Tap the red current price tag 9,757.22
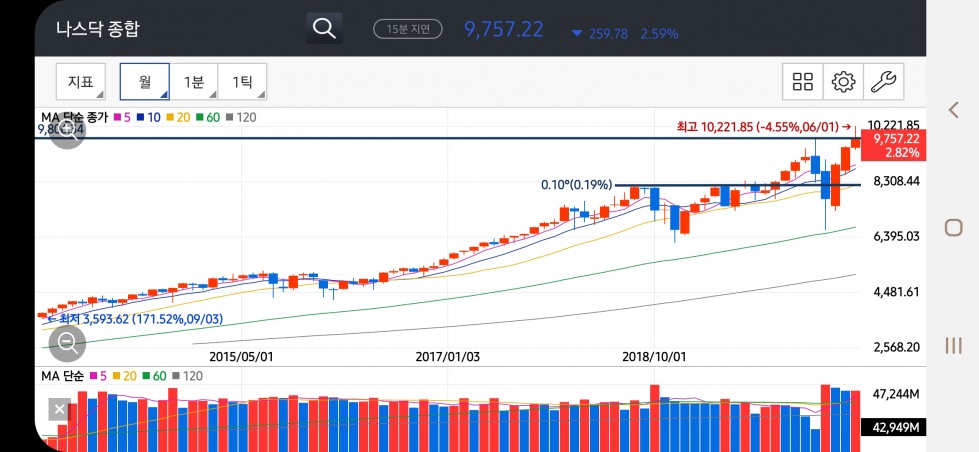The image size is (979, 452). 893,145
